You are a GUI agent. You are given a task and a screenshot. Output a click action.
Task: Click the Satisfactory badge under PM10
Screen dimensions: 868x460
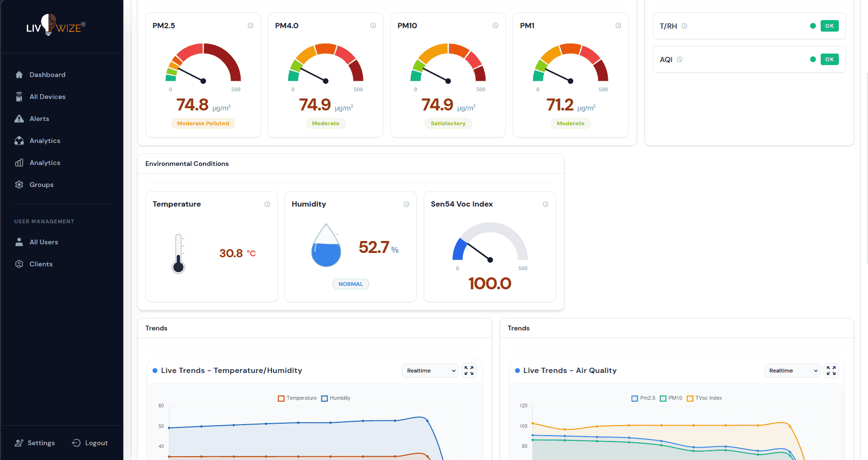click(x=448, y=123)
